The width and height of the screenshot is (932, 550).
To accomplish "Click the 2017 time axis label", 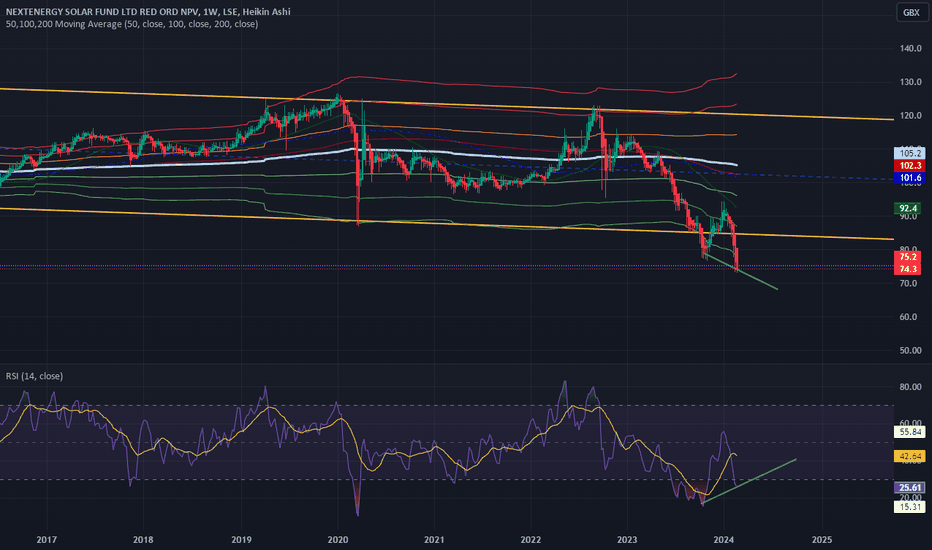I will click(46, 540).
